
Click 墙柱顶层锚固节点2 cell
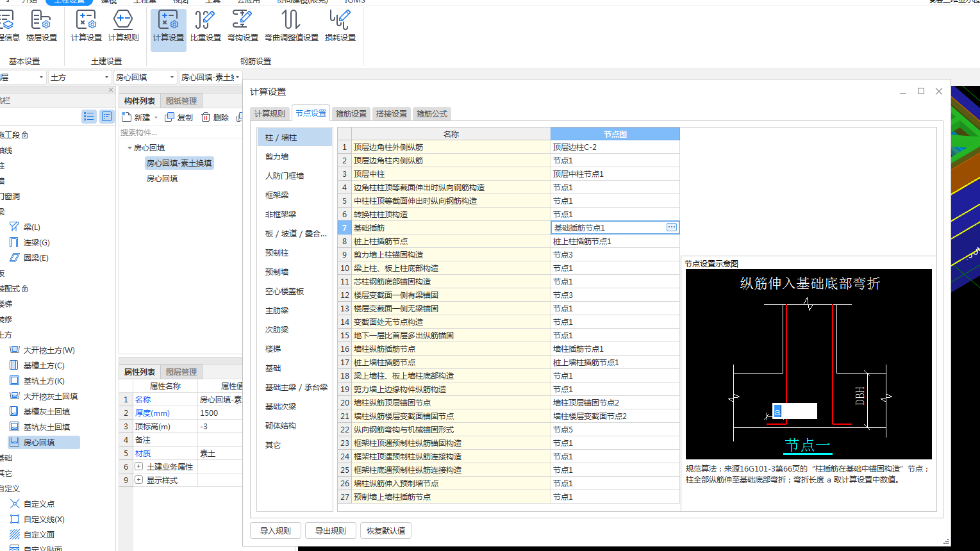pyautogui.click(x=615, y=402)
